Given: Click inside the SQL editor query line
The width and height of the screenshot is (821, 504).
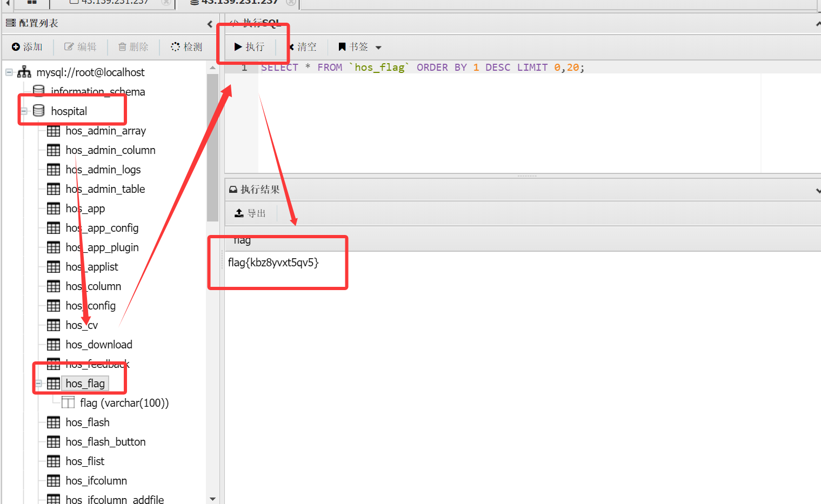Looking at the screenshot, I should 422,68.
